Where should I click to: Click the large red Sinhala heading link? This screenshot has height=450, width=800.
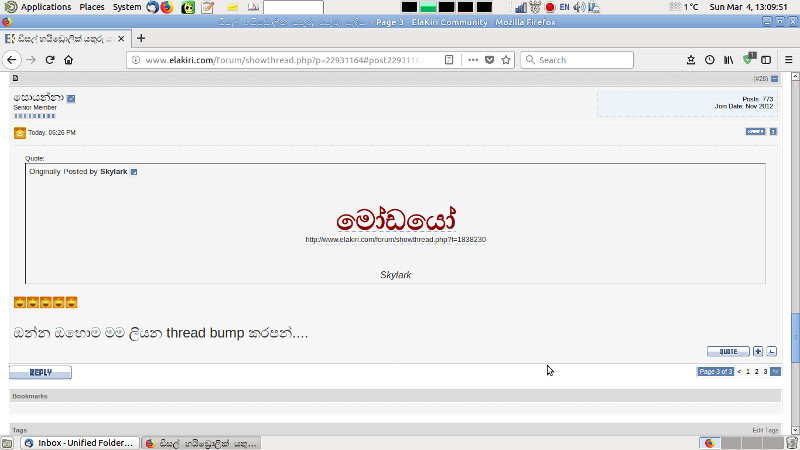pos(395,220)
